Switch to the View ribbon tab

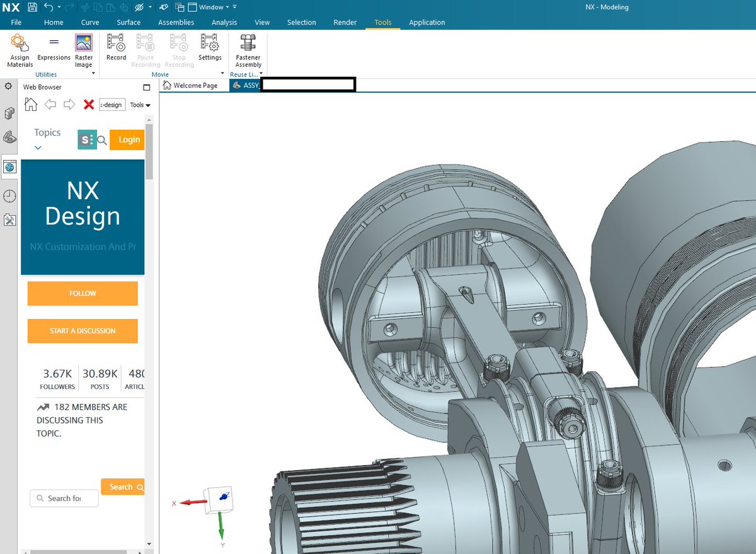click(x=262, y=22)
